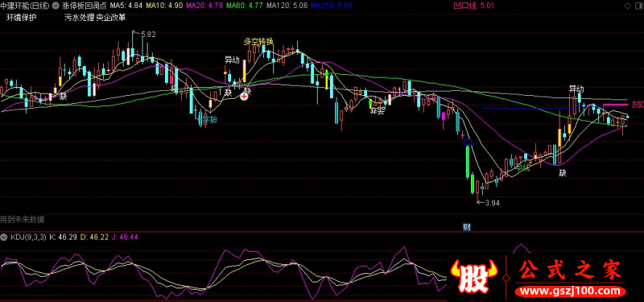Image resolution: width=644 pixels, height=302 pixels.
Task: Click the MA250 value label
Action: click(x=332, y=6)
